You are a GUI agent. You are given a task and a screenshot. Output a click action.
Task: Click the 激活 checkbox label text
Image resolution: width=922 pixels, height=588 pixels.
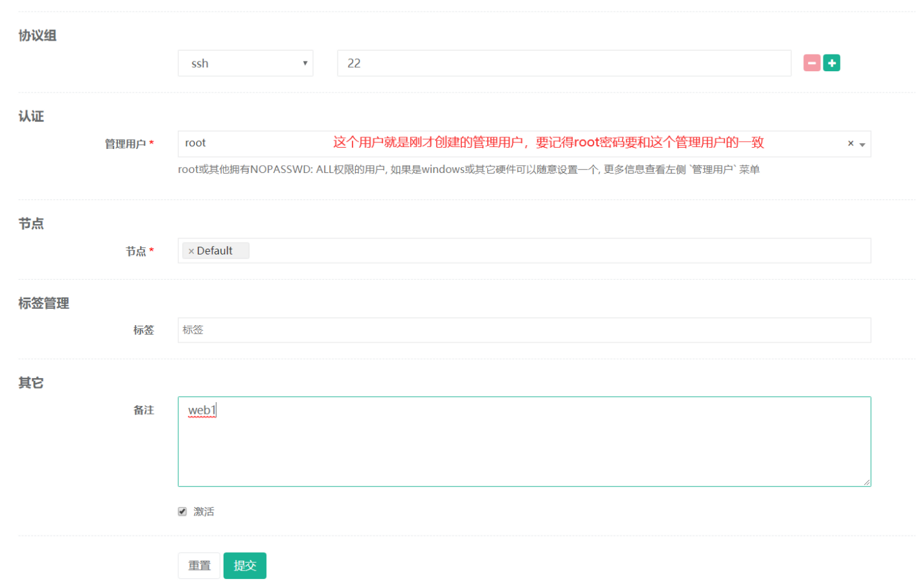pyautogui.click(x=203, y=512)
